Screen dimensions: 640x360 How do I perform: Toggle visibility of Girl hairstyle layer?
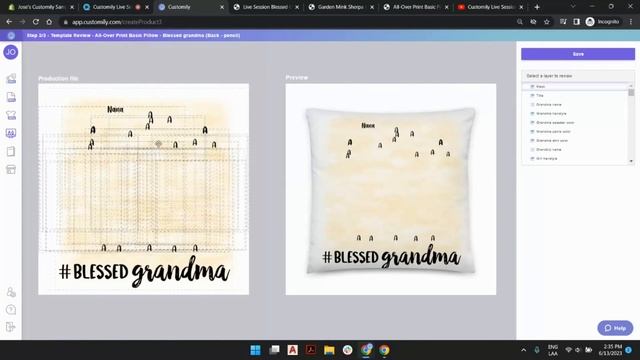532,158
